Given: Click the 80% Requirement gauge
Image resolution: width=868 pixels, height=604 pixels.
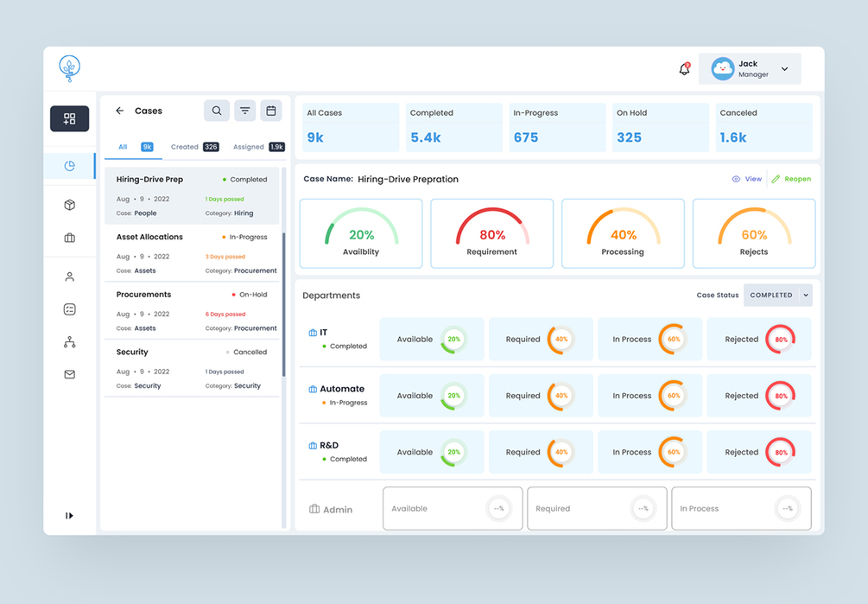Looking at the screenshot, I should tap(492, 233).
